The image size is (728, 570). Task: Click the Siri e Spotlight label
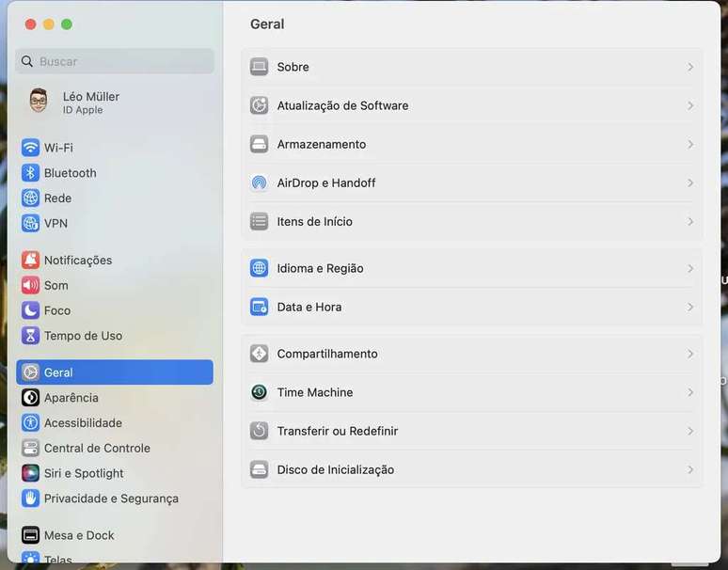point(84,473)
